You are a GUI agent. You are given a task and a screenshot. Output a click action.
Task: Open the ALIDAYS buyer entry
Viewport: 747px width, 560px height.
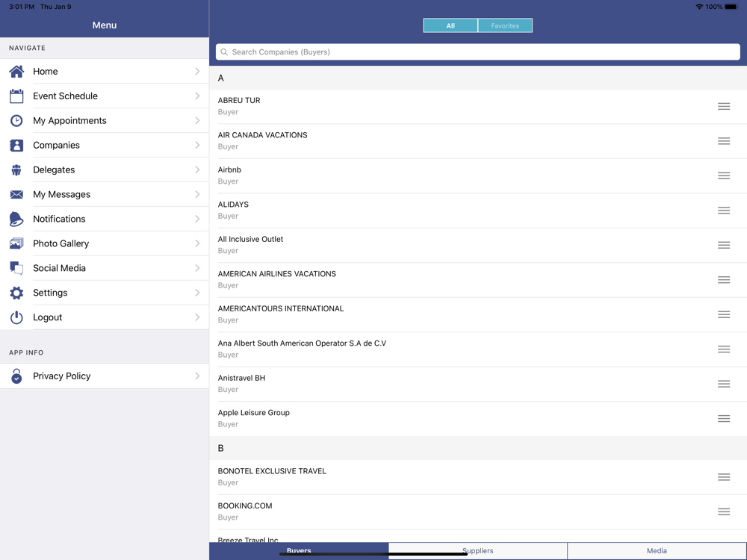478,211
